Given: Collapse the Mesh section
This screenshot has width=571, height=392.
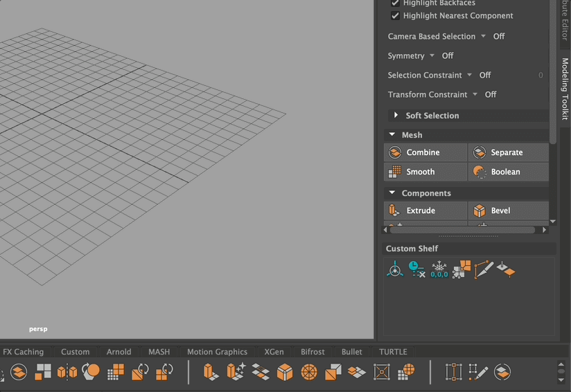Looking at the screenshot, I should (392, 135).
